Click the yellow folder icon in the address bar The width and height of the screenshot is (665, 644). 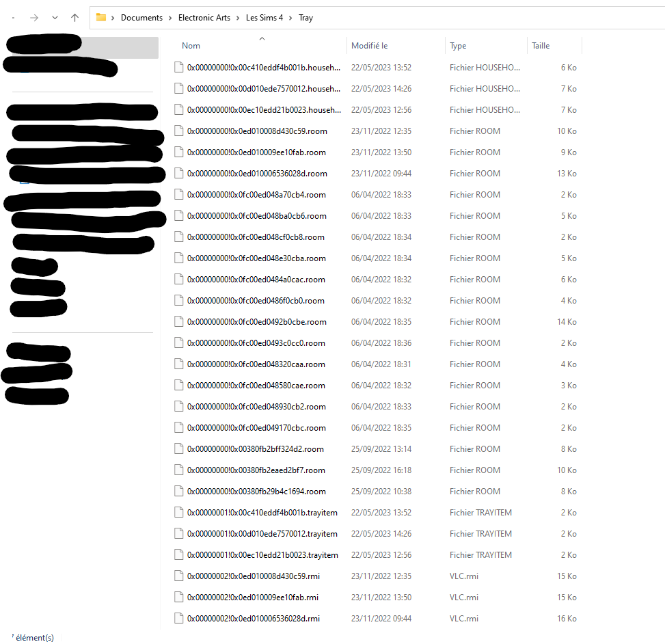pos(101,17)
